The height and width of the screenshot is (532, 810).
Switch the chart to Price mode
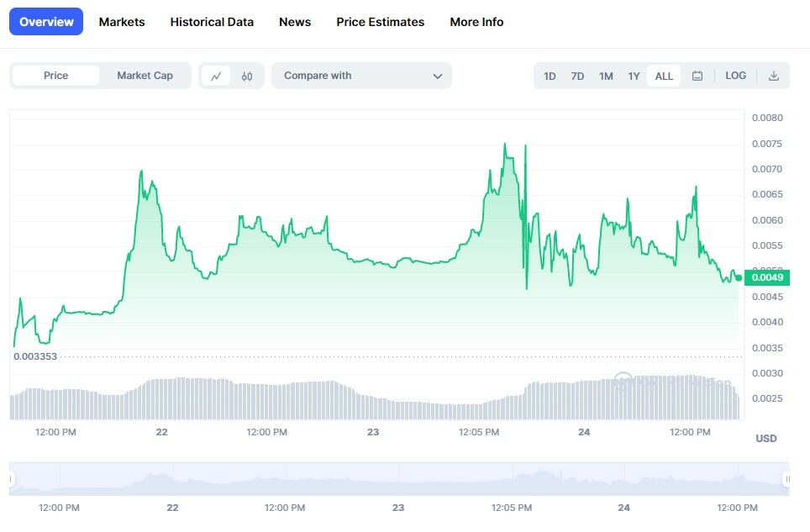tap(54, 75)
